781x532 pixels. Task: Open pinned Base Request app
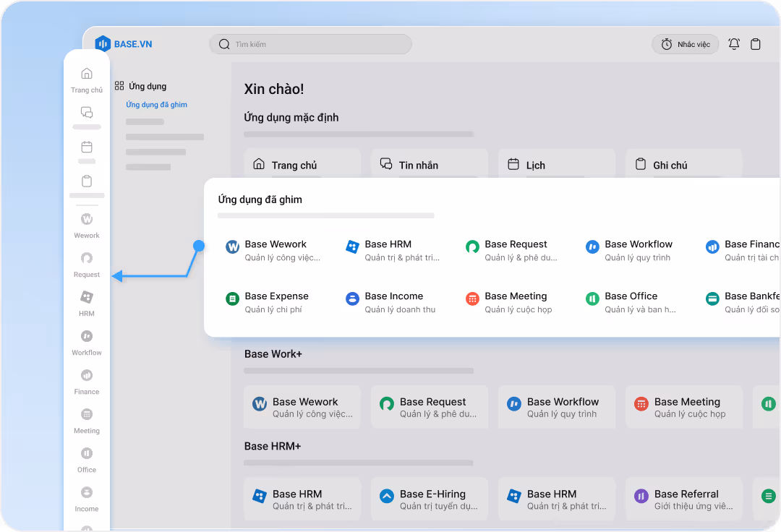(x=511, y=250)
